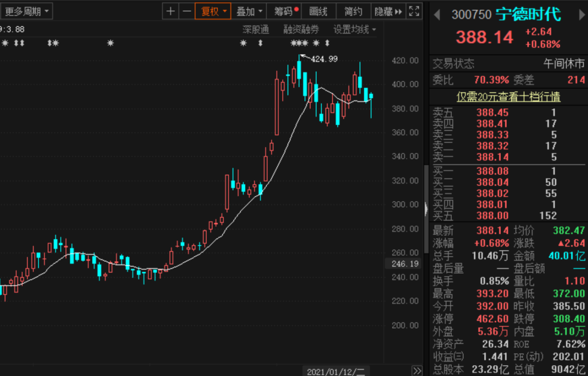
Task: Click 卖二 price 388.32
Action: tap(492, 145)
